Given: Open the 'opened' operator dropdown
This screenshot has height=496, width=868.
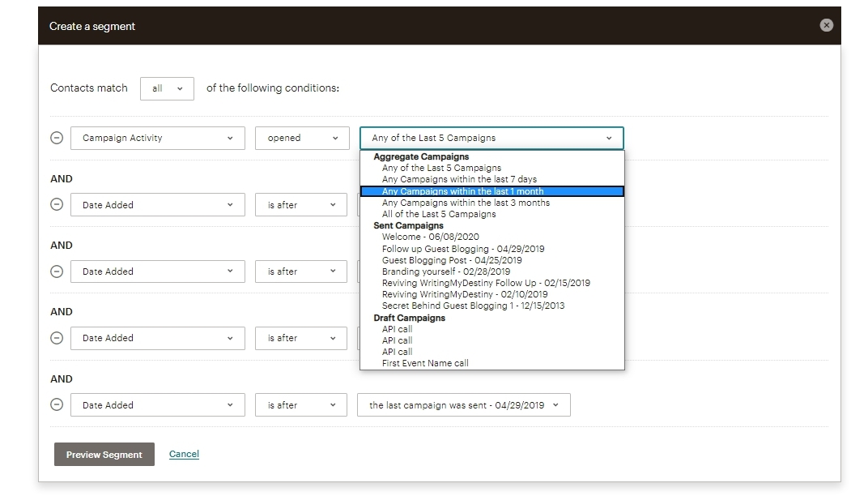Looking at the screenshot, I should [x=302, y=138].
